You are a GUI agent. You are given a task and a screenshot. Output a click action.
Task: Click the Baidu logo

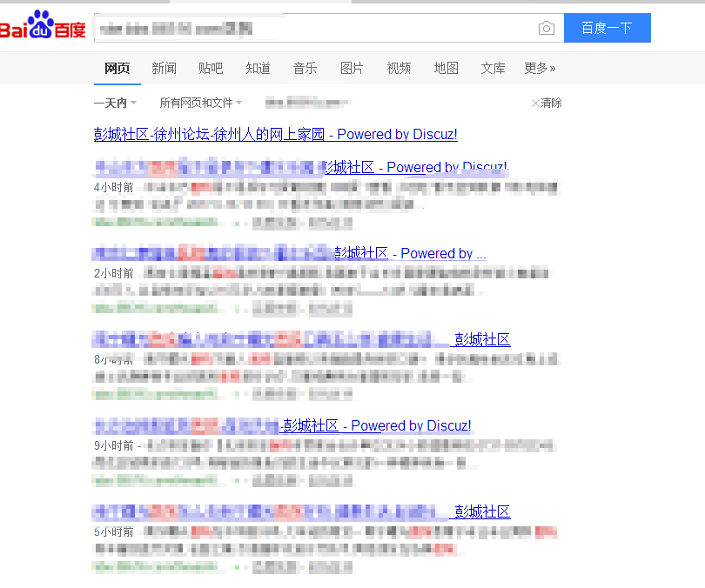(44, 28)
